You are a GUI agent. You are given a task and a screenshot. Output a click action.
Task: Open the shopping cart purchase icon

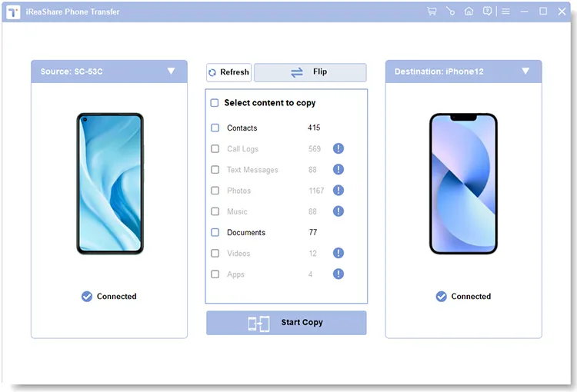coord(432,11)
